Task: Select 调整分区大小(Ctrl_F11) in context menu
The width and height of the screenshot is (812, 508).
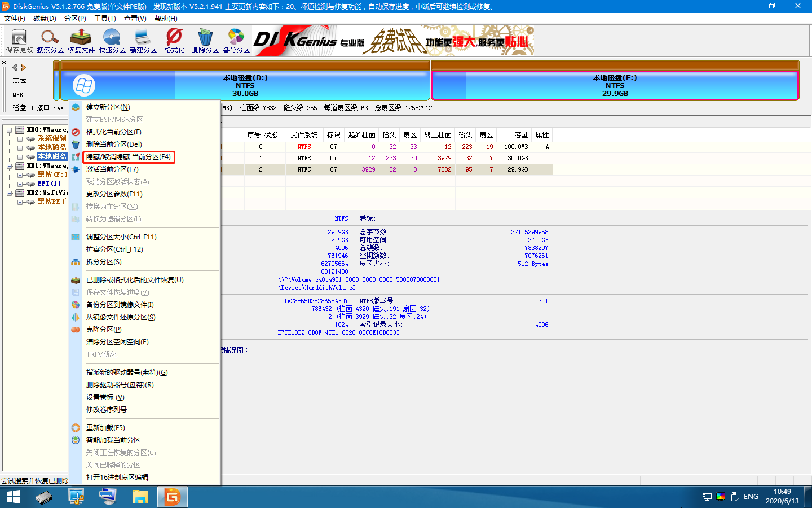Action: (x=121, y=237)
